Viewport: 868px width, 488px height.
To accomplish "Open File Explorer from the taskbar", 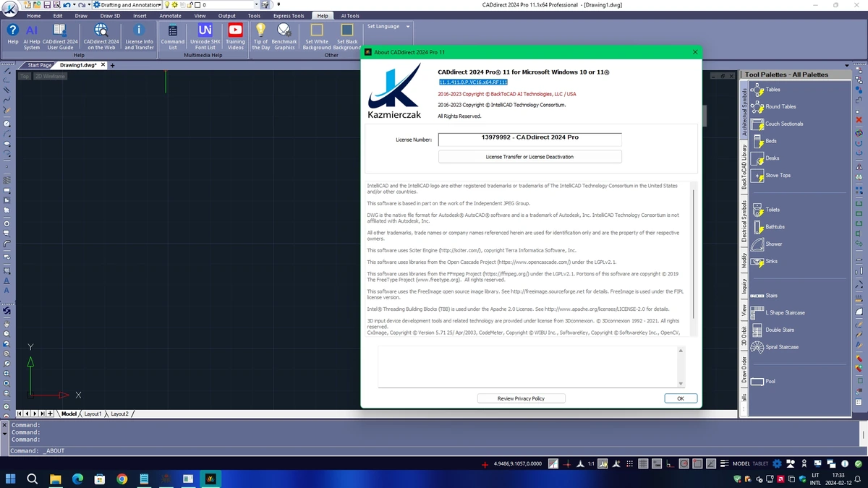I will [x=55, y=479].
